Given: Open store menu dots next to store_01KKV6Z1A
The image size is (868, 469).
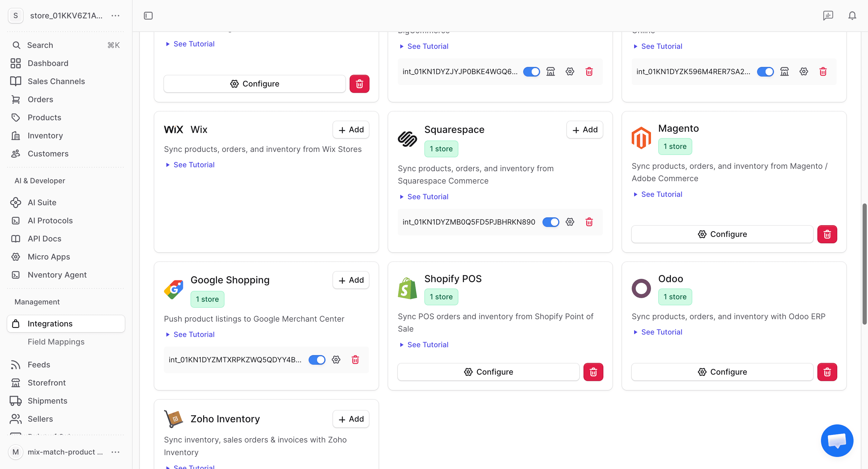Looking at the screenshot, I should pos(115,15).
